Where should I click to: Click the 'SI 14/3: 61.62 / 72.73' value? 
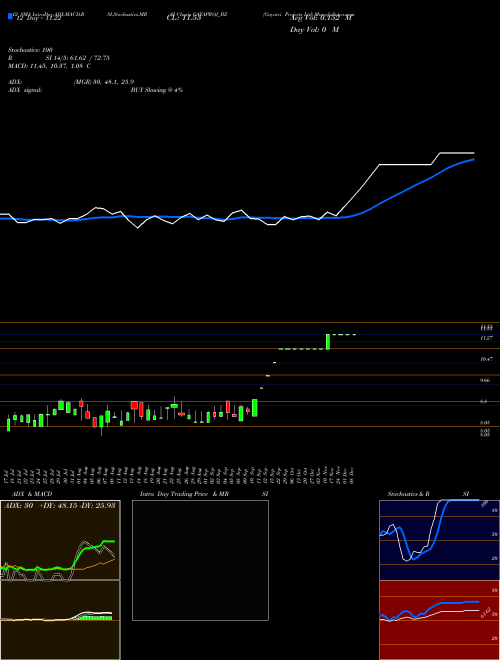click(78, 58)
